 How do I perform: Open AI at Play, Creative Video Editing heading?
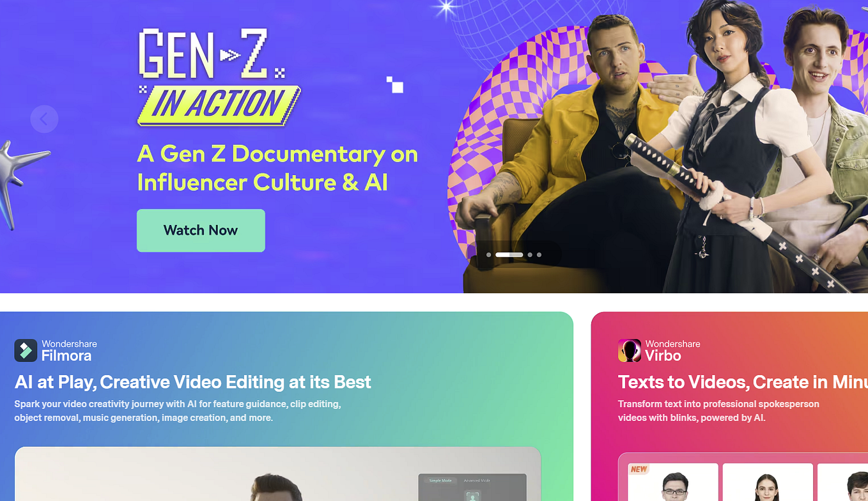point(192,382)
